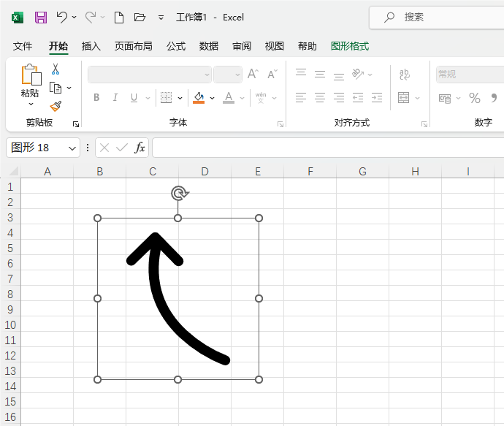Customize the Quick Access Toolbar
Viewport: 504px width, 426px height.
tap(161, 18)
